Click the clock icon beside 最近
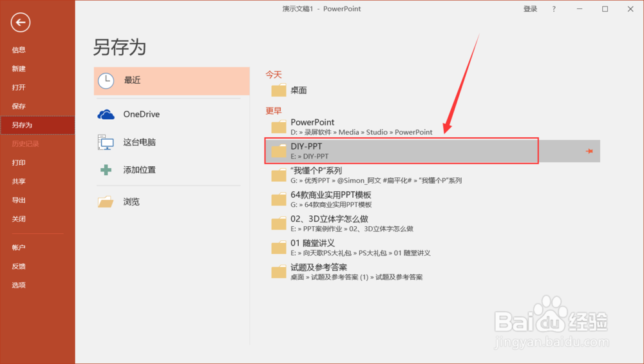This screenshot has height=364, width=644. 106,81
